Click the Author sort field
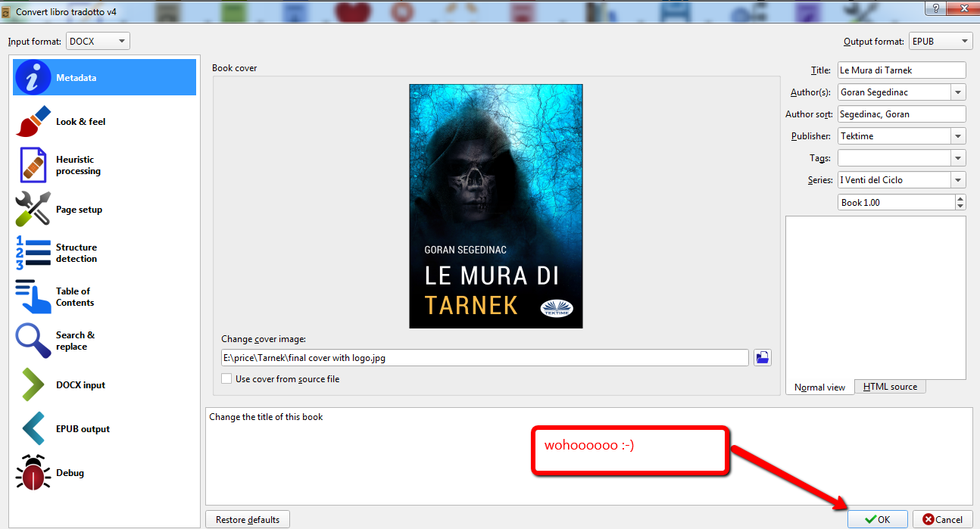Image resolution: width=980 pixels, height=529 pixels. click(x=902, y=114)
